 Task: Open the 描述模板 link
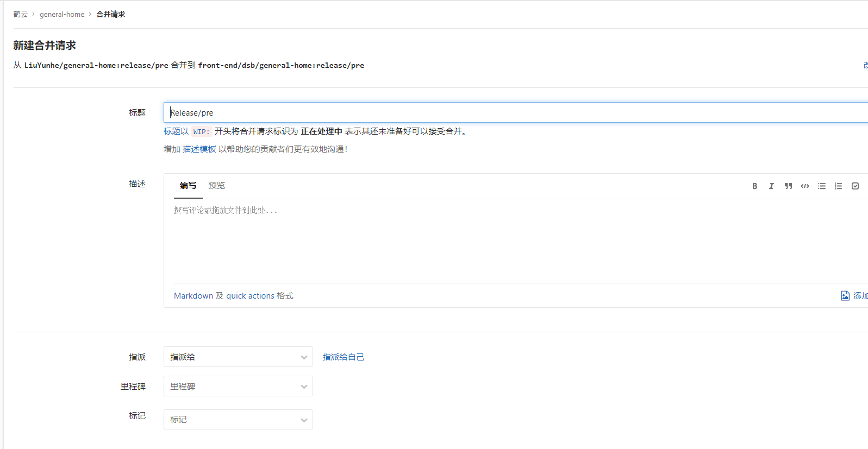pyautogui.click(x=199, y=149)
